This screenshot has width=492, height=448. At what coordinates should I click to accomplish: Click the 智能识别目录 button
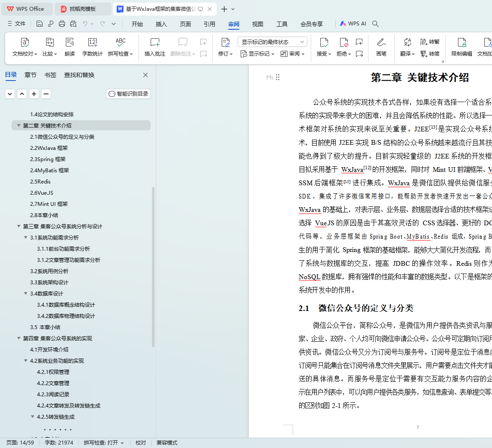(128, 94)
